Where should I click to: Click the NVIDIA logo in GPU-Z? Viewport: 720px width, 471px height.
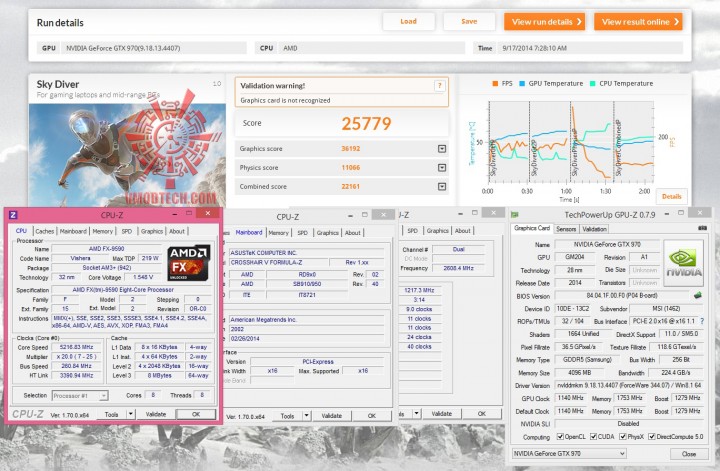click(684, 264)
